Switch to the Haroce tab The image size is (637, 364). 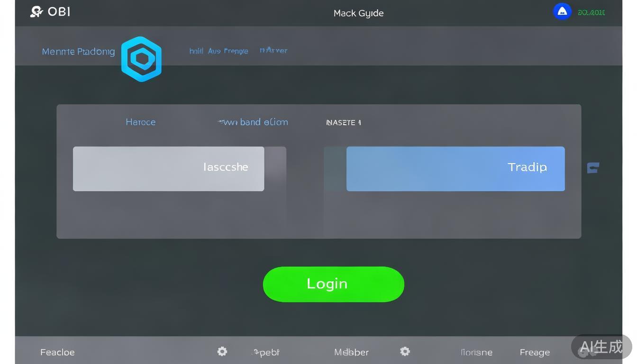(x=140, y=122)
